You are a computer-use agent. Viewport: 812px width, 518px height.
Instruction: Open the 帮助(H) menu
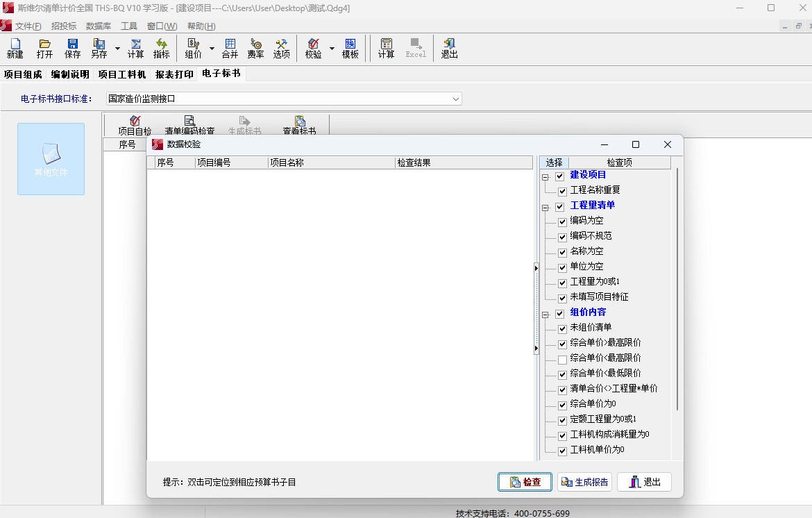(x=201, y=26)
